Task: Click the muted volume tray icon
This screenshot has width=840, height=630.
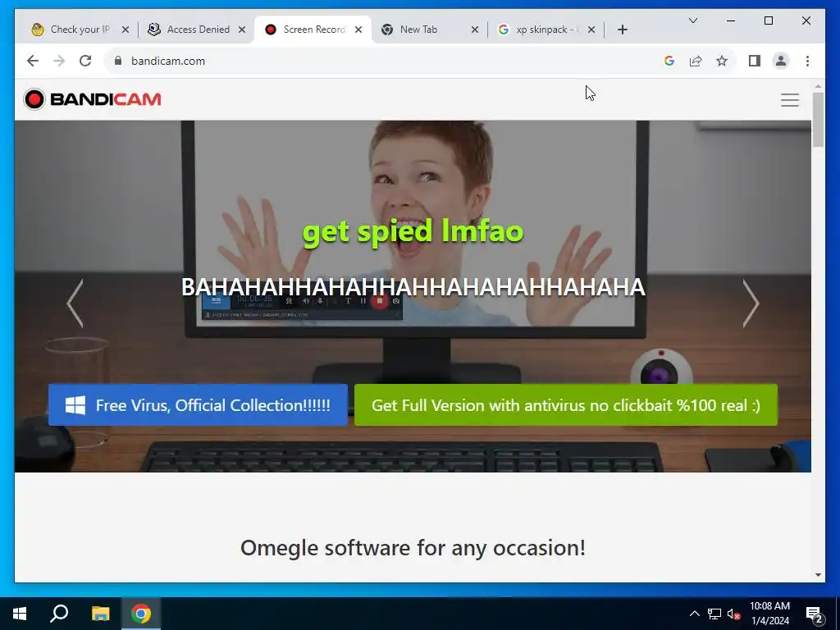Action: point(734,614)
